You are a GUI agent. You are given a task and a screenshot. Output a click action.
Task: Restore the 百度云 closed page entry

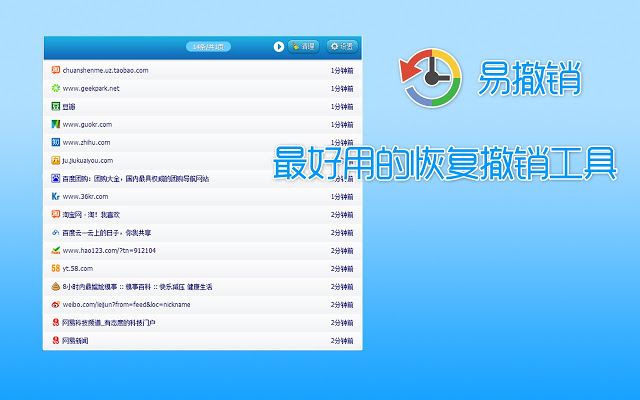[x=105, y=232]
